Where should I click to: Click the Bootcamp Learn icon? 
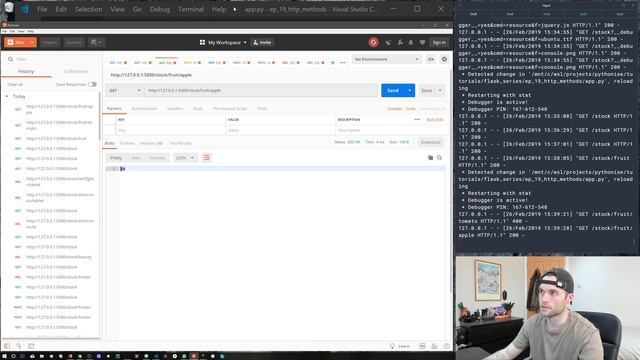tap(392, 346)
